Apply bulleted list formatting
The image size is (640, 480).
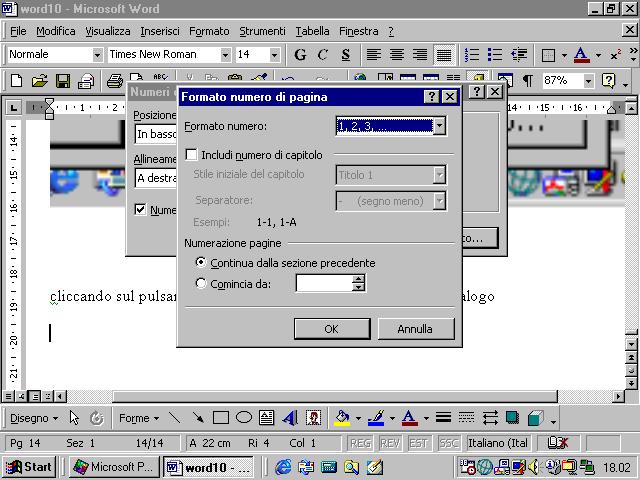point(495,55)
